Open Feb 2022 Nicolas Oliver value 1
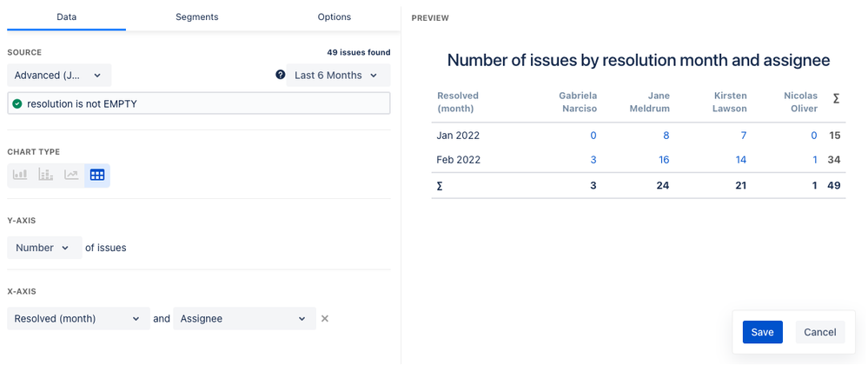The image size is (868, 365). pos(814,160)
